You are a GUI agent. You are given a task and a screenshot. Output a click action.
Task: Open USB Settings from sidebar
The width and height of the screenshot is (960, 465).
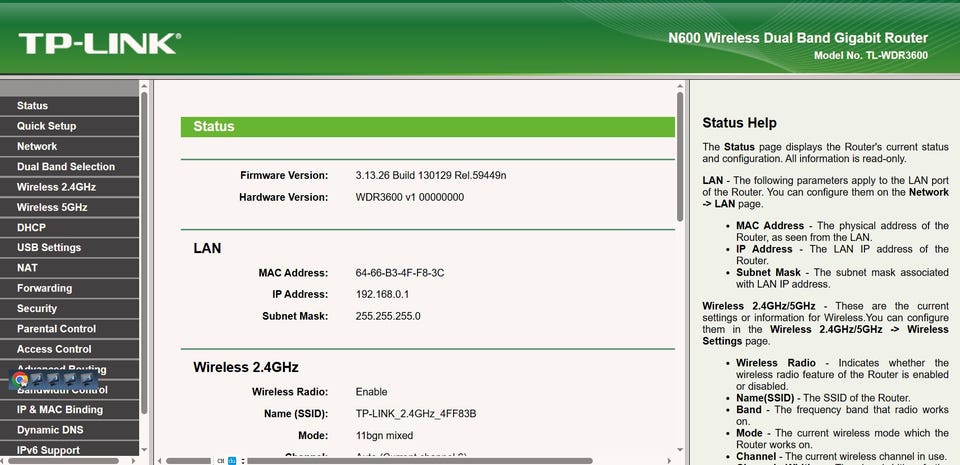[49, 248]
